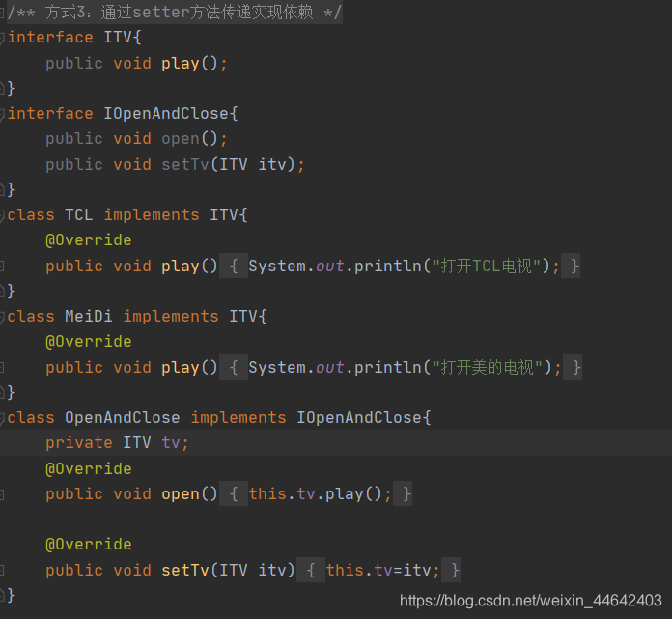This screenshot has height=619, width=672.
Task: Click 'this' in this.tv=itv
Action: (x=345, y=570)
